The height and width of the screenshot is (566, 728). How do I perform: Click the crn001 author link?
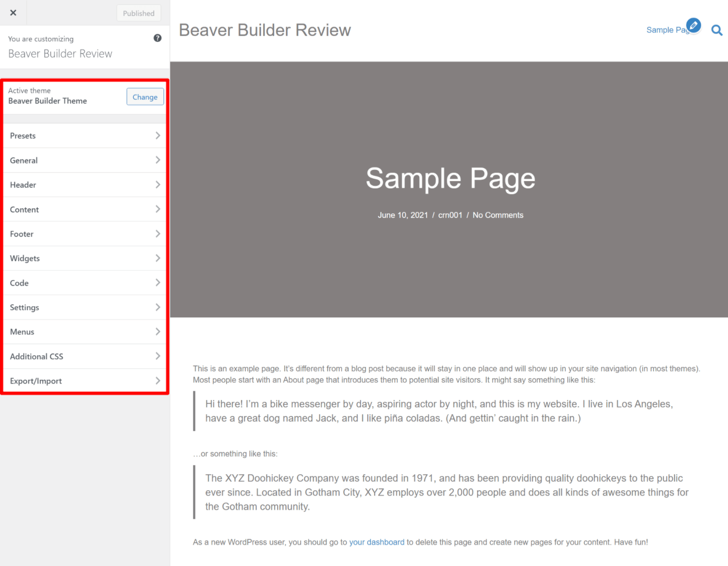pos(450,215)
